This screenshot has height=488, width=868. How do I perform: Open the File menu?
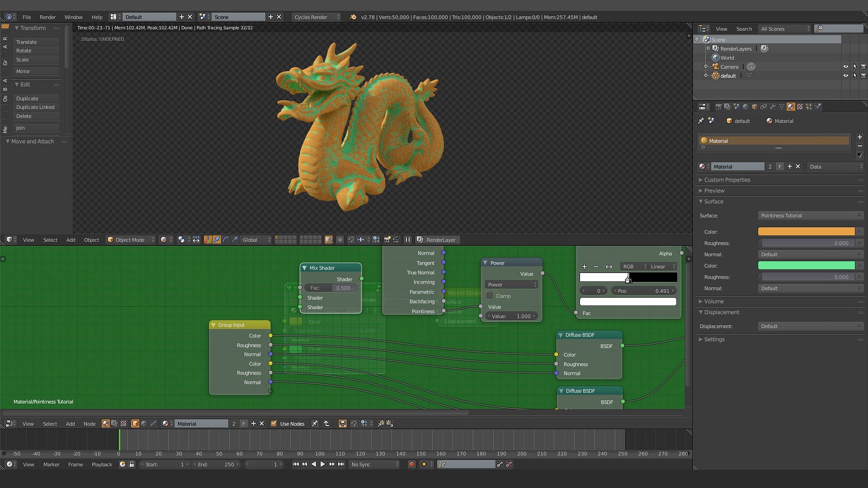(27, 17)
